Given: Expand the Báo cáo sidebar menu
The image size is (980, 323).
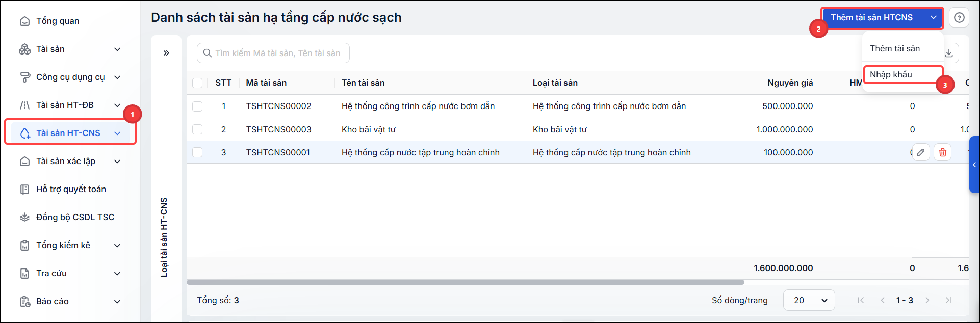Looking at the screenshot, I should click(x=70, y=301).
